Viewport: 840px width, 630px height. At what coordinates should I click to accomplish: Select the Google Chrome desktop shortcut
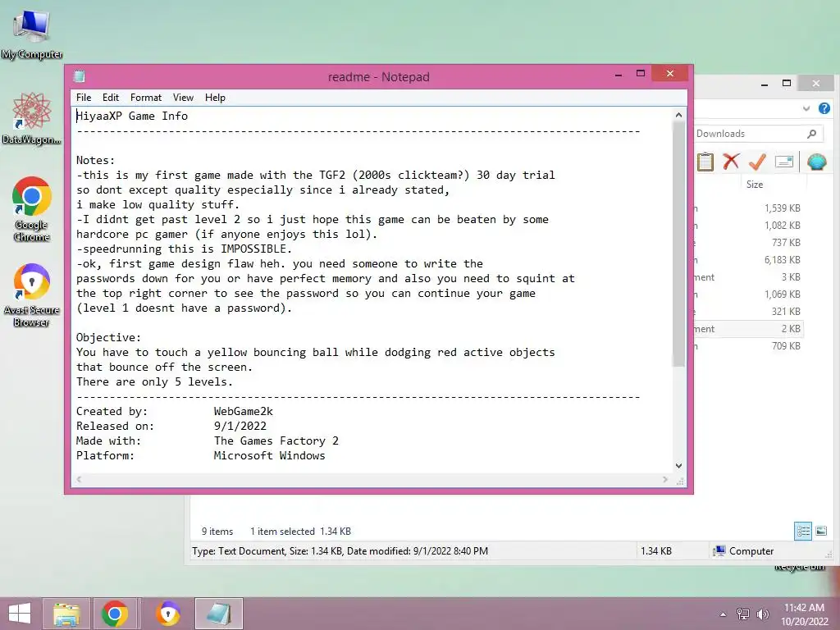(x=32, y=209)
